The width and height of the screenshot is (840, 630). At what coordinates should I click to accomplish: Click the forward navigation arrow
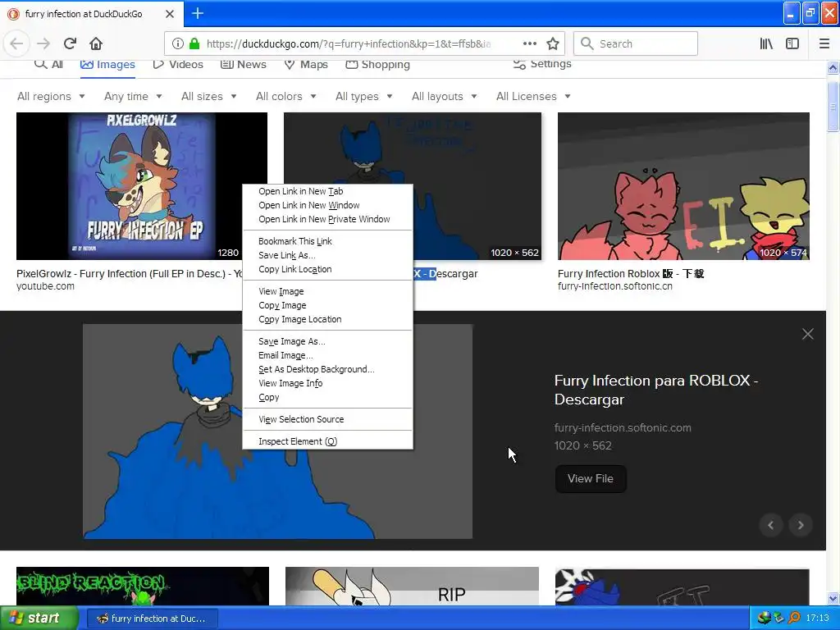pyautogui.click(x=43, y=43)
